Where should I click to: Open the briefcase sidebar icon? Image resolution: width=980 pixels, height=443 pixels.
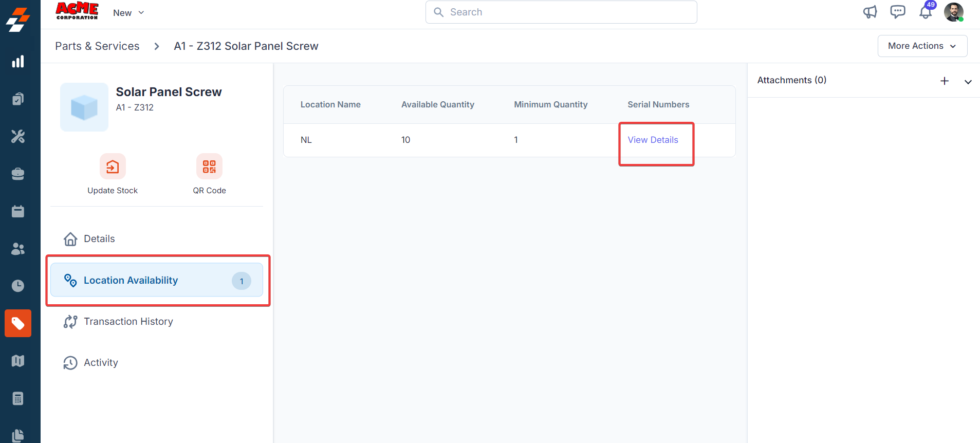coord(18,174)
